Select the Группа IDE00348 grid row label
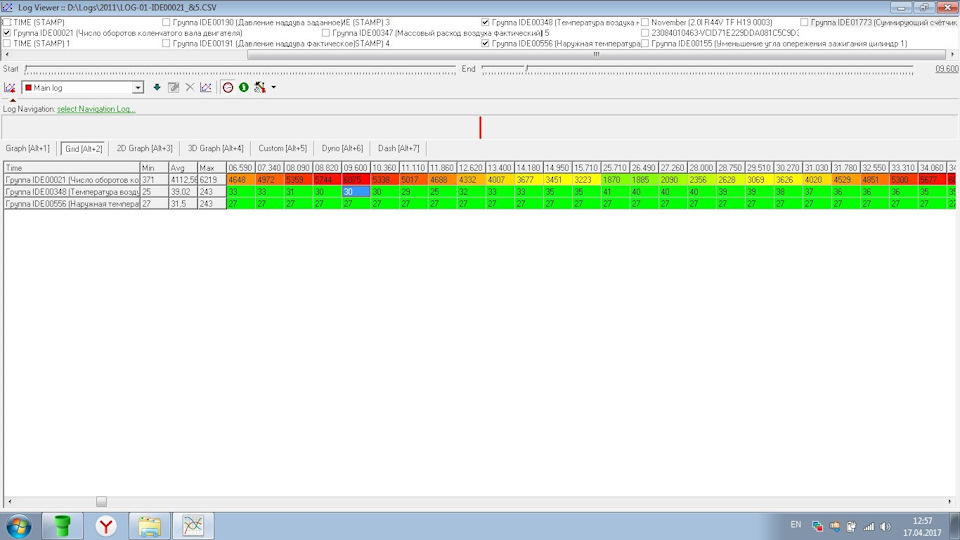 tap(72, 192)
